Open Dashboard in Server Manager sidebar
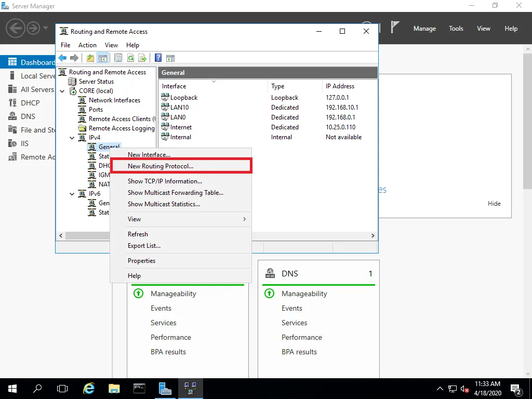The height and width of the screenshot is (399, 532). [28, 62]
